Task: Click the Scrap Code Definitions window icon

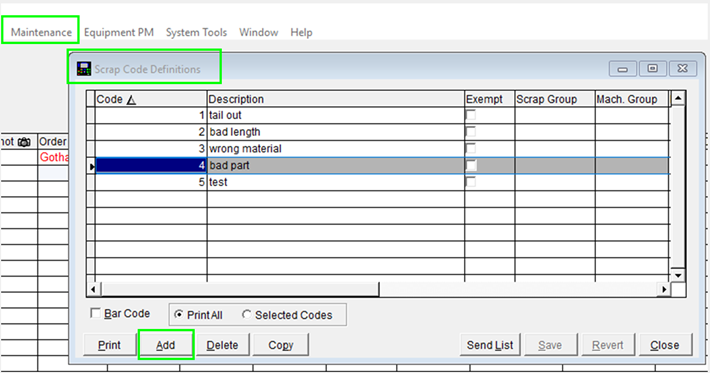Action: point(84,69)
